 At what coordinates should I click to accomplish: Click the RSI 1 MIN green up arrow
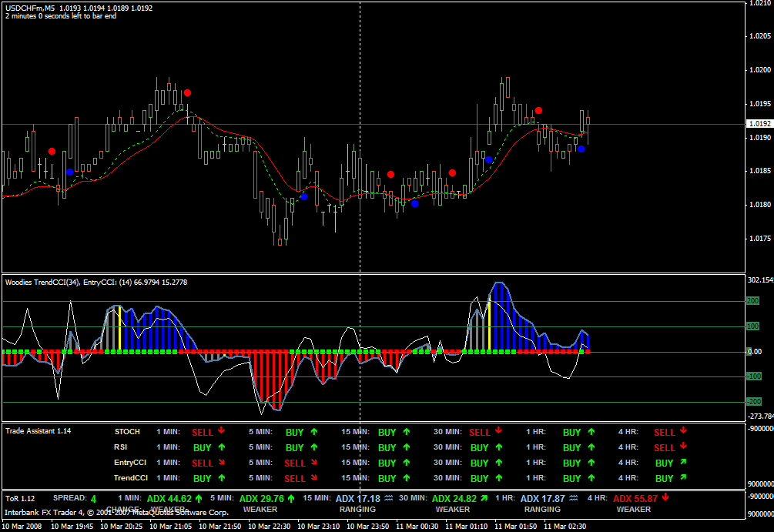(222, 447)
